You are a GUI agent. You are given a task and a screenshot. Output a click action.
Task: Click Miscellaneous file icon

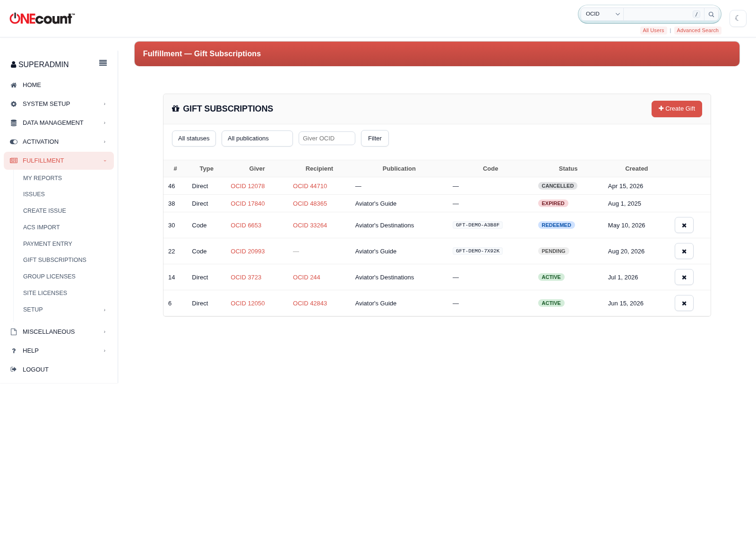tap(14, 332)
